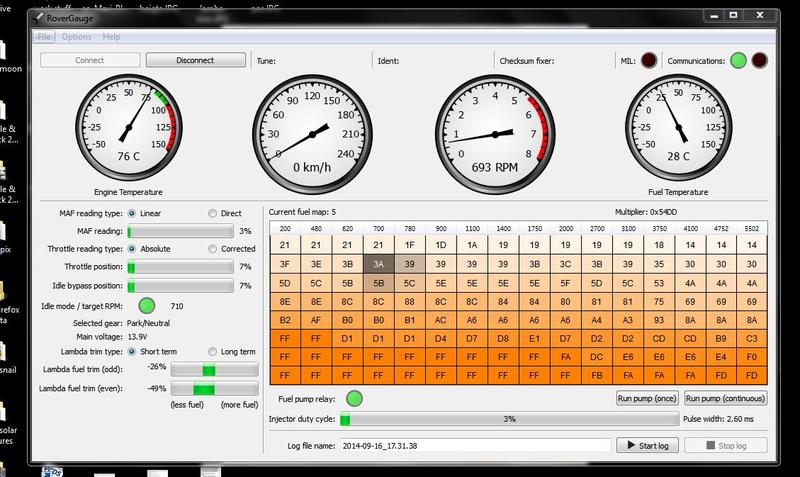Click the MIL indicator light
Viewport: 800px width, 477px height.
[648, 60]
